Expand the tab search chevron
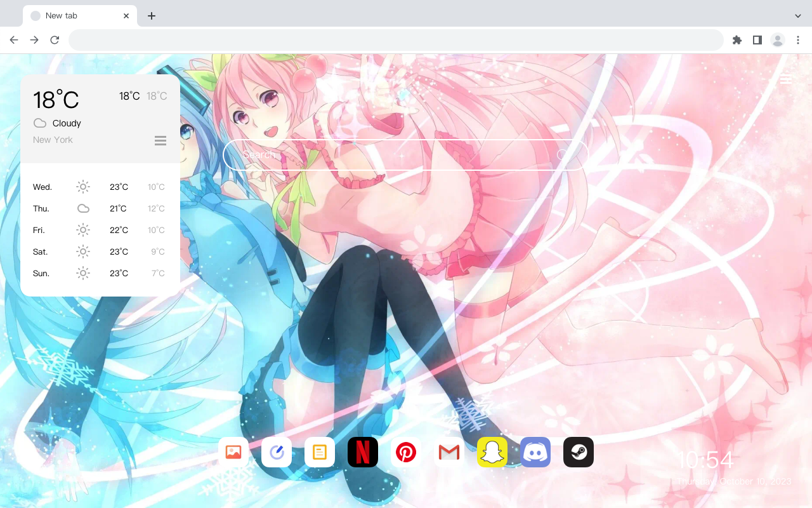Image resolution: width=812 pixels, height=508 pixels. [x=798, y=16]
